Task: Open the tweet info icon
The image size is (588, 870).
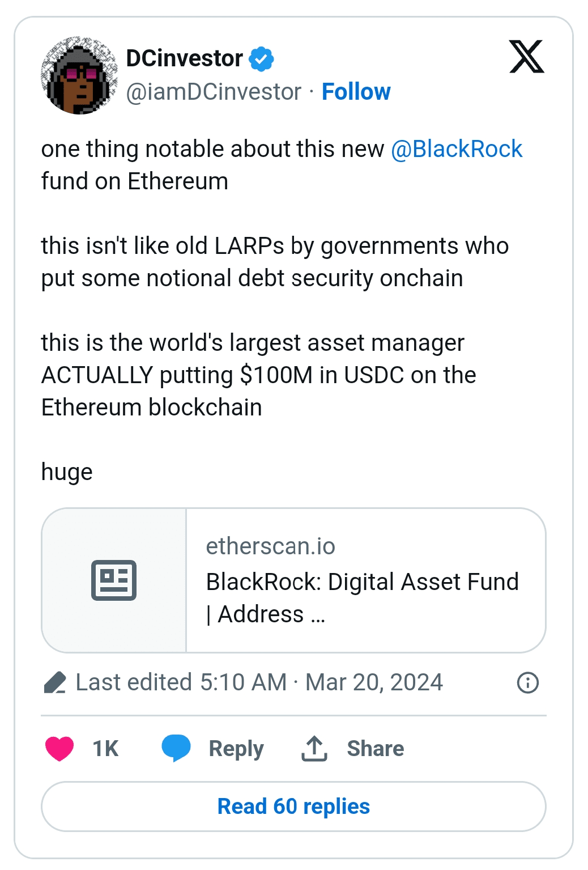Action: coord(527,682)
